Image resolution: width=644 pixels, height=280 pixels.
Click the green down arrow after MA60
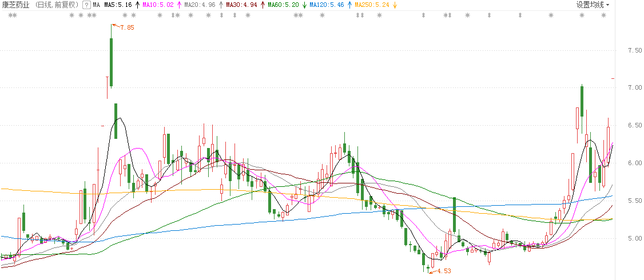(x=304, y=5)
